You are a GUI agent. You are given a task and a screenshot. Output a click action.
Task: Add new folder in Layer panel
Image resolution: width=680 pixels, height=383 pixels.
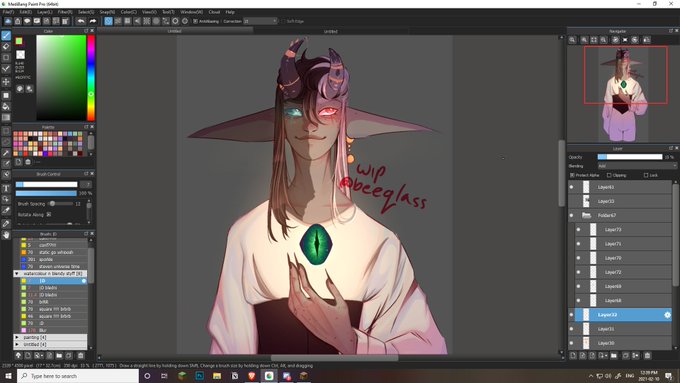(x=614, y=356)
